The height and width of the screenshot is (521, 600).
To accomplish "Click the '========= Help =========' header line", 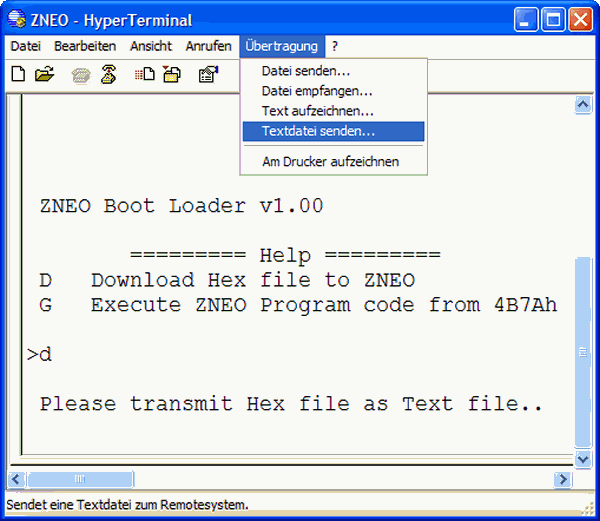I will point(285,255).
